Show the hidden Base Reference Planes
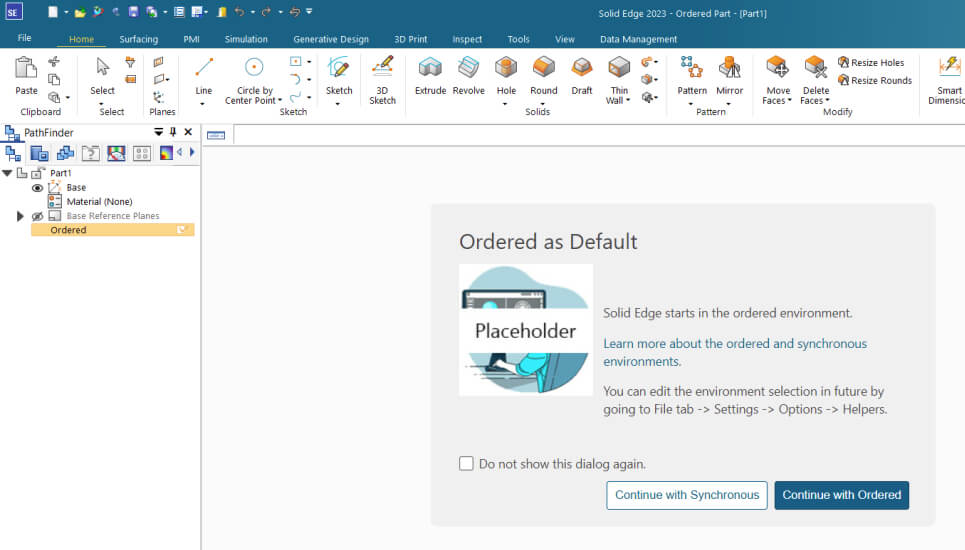Image resolution: width=965 pixels, height=550 pixels. pos(38,216)
